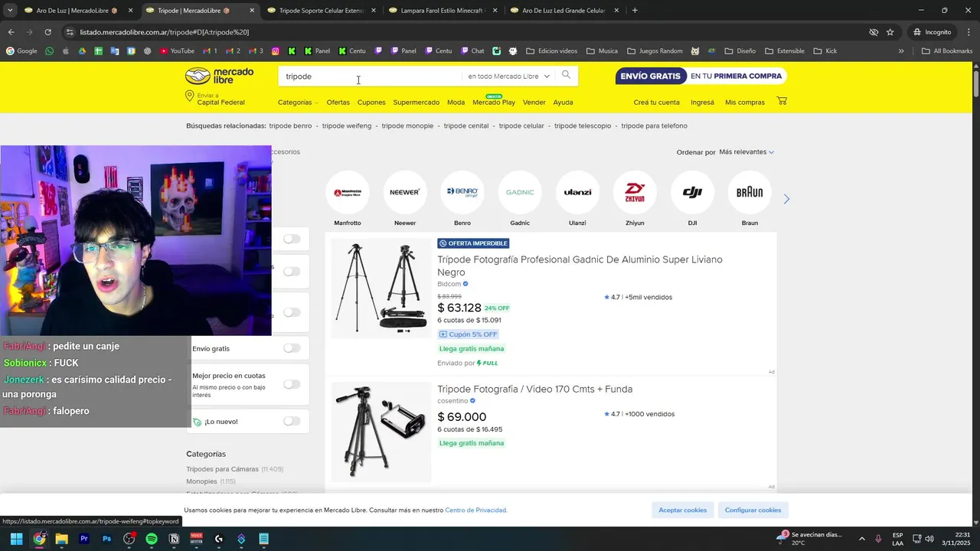Toggle the Envío gratis filter
This screenshot has width=980, height=551.
coord(292,348)
